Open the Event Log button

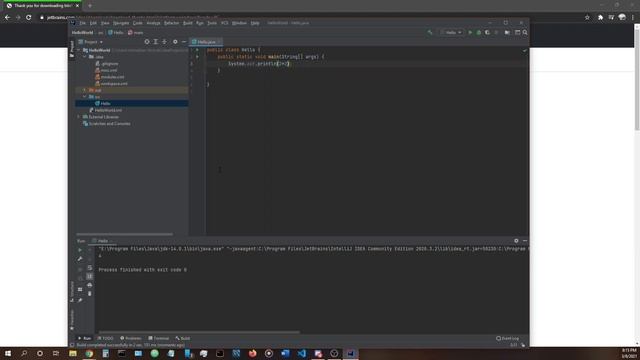tap(507, 338)
